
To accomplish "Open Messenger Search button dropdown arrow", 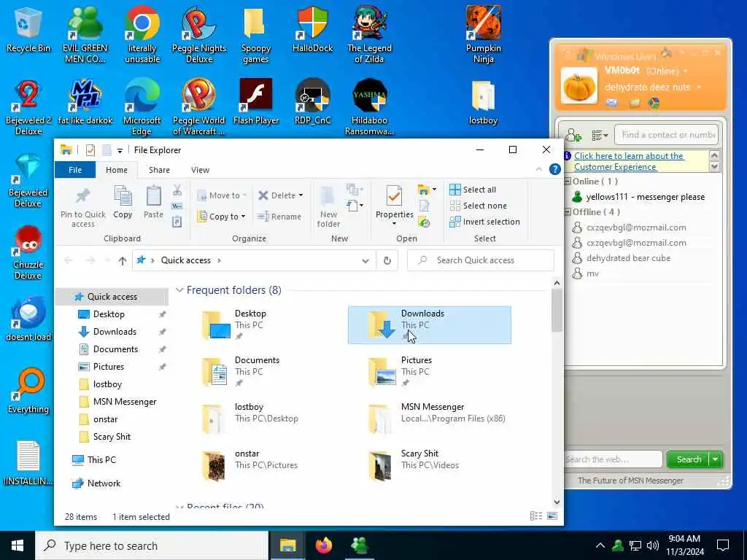I will pos(716,459).
